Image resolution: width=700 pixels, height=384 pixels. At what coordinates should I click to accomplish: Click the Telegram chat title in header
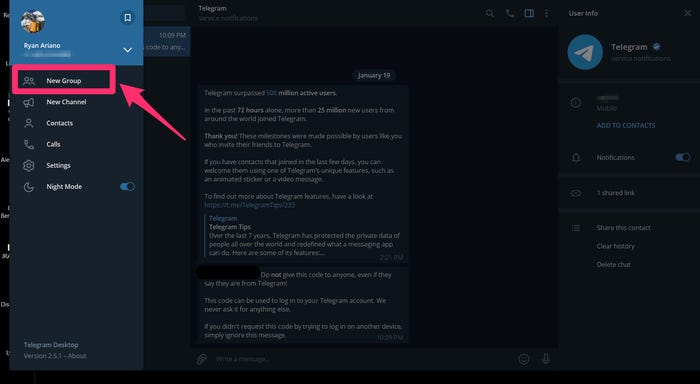point(212,8)
